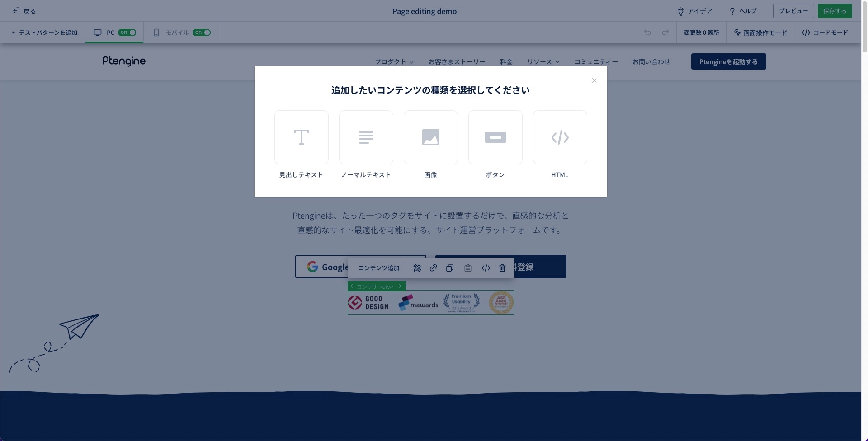868x441 pixels.
Task: Close the content type selection dialog
Action: tap(594, 80)
